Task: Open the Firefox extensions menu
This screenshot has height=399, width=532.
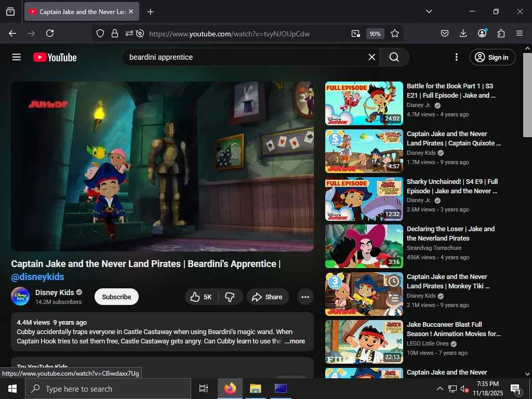Action: 501,33
